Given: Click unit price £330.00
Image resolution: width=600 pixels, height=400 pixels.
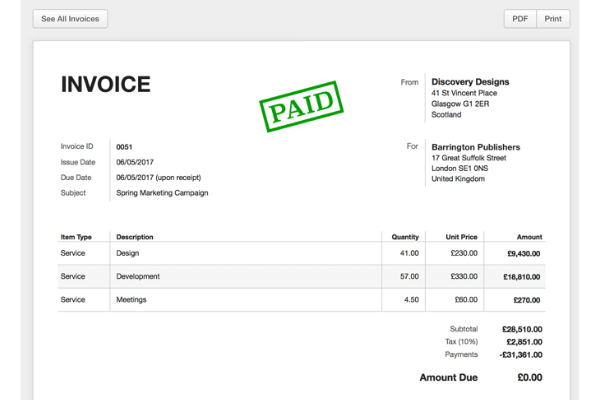Looking at the screenshot, I should [464, 276].
